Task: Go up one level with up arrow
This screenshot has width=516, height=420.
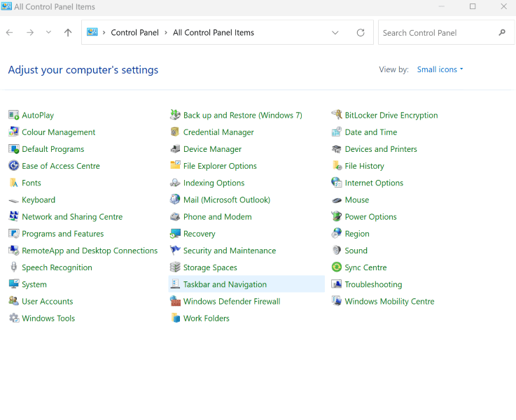Action: [x=68, y=33]
